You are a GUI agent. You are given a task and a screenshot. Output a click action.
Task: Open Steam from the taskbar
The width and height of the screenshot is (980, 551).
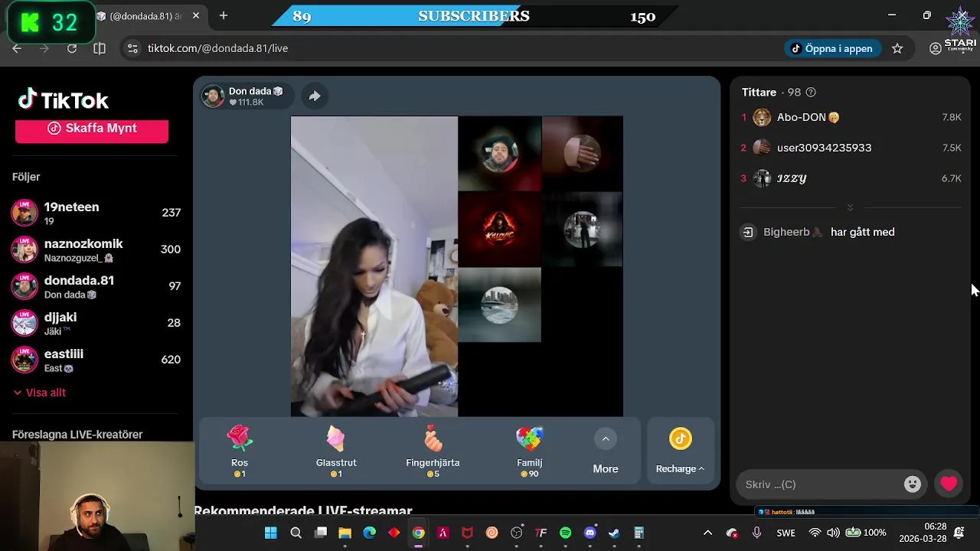[614, 533]
